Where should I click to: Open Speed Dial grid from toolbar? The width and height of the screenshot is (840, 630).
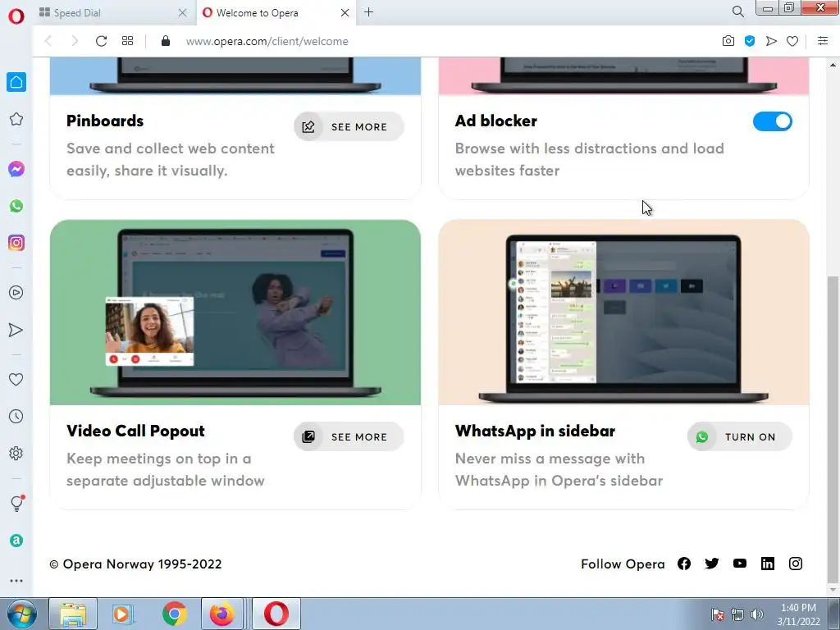click(x=127, y=41)
